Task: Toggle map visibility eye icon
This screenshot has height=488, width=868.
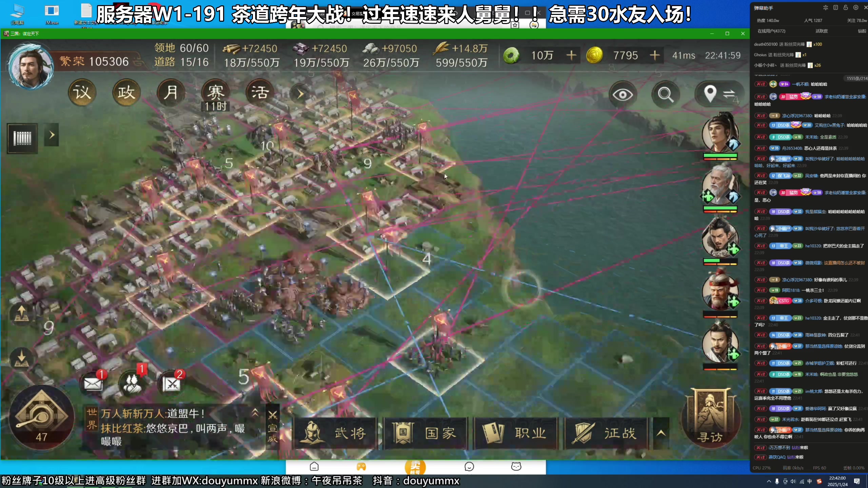Action: tap(623, 94)
